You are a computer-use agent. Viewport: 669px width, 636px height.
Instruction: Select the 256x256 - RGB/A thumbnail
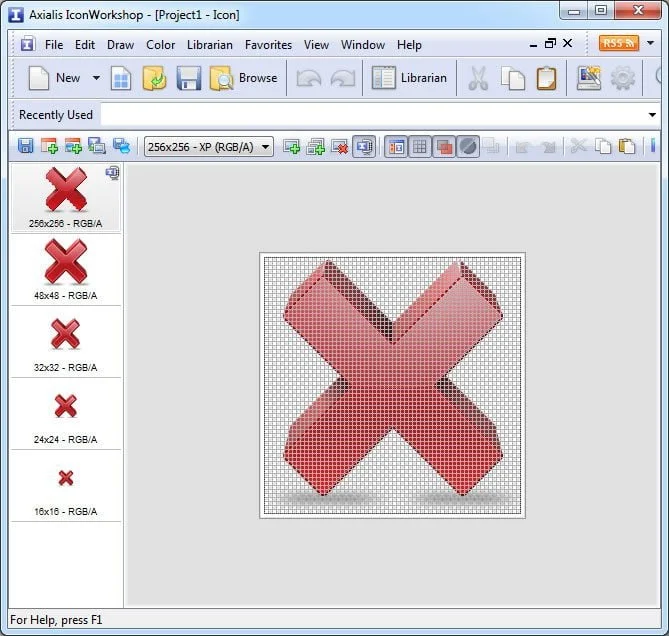pyautogui.click(x=66, y=197)
